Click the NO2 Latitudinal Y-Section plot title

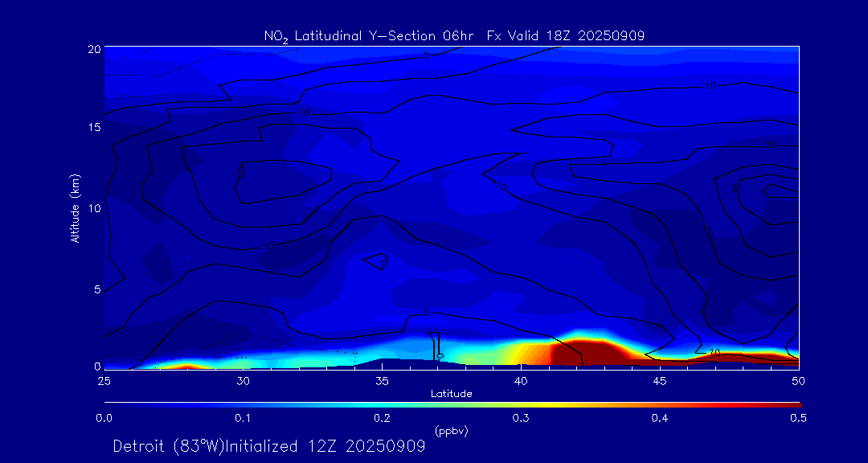[454, 35]
